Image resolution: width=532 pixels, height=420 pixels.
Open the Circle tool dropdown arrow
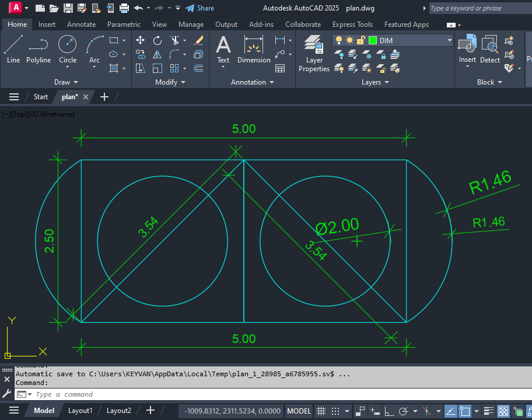click(x=68, y=68)
